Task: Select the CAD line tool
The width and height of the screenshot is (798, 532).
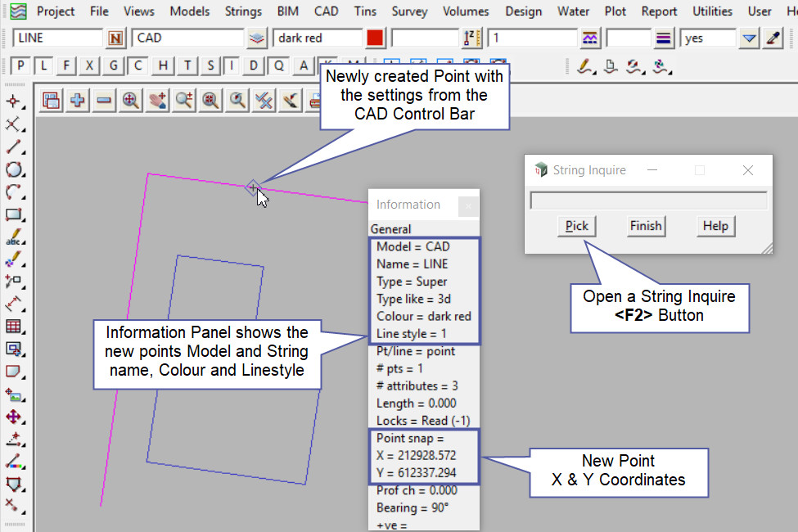Action: (x=13, y=147)
